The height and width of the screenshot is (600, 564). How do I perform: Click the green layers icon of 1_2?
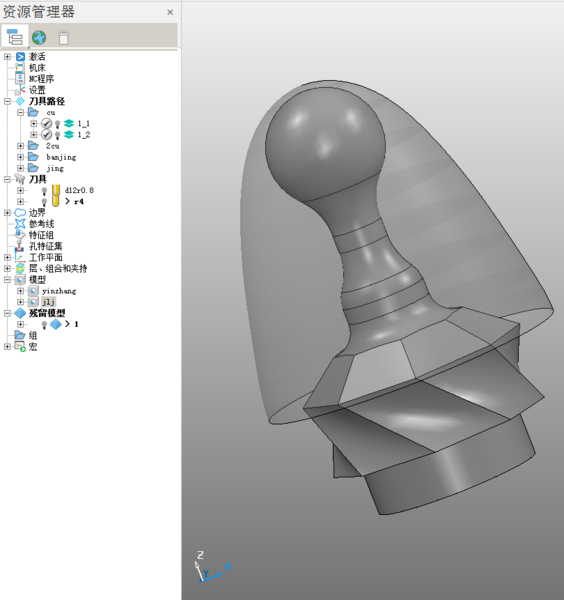click(x=69, y=134)
